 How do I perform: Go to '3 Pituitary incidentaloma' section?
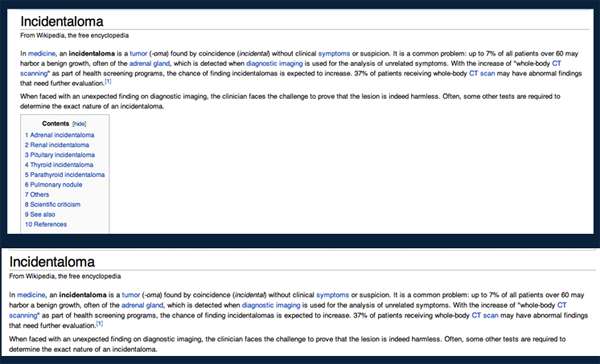60,155
